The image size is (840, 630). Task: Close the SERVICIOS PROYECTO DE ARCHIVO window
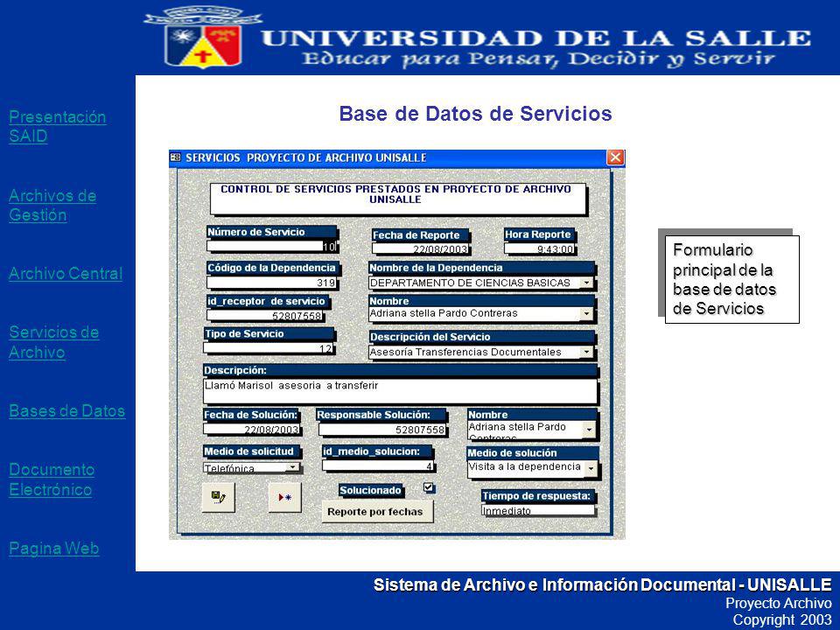click(615, 157)
